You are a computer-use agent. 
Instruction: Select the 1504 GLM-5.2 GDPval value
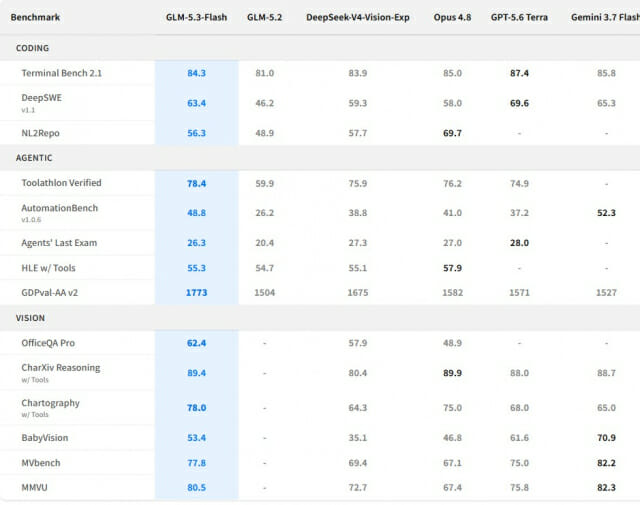(264, 293)
